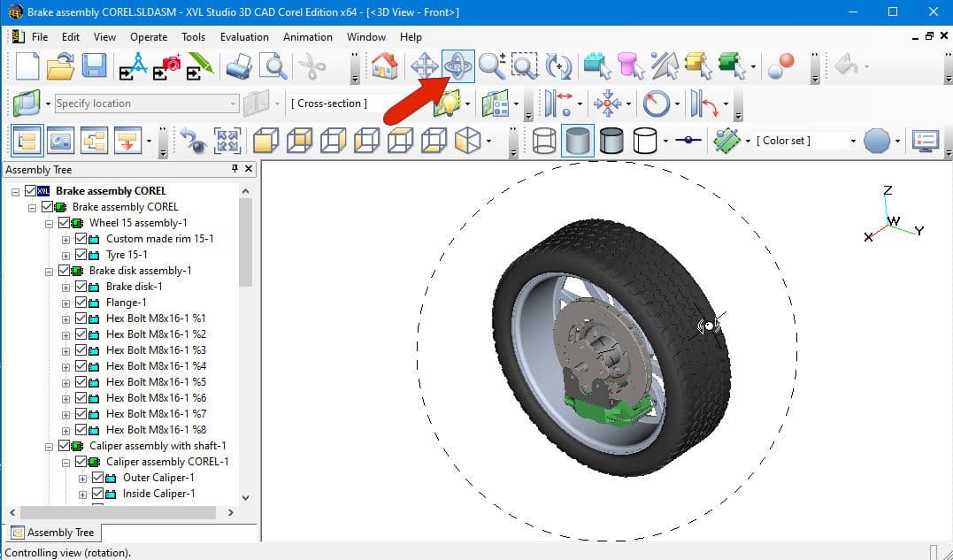This screenshot has width=953, height=560.
Task: Select the scissors Cut tool
Action: (x=314, y=65)
